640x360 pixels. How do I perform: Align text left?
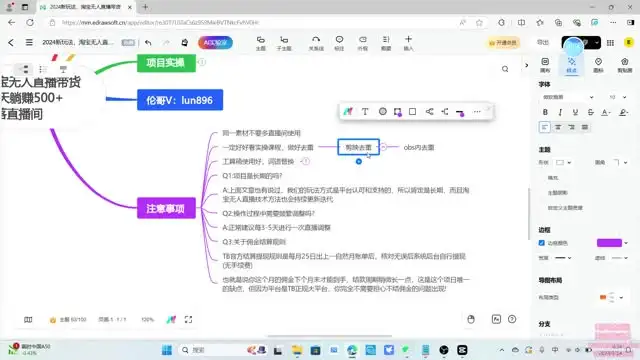544,127
